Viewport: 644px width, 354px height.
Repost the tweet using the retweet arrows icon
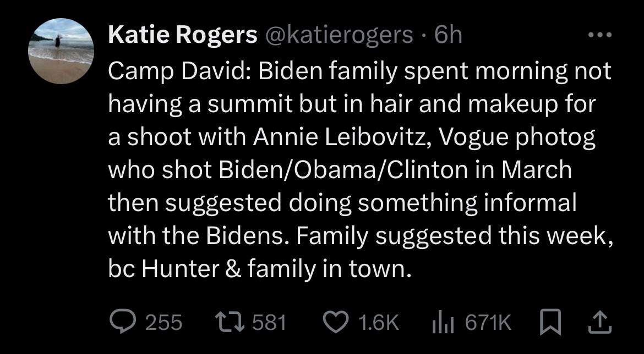(228, 322)
